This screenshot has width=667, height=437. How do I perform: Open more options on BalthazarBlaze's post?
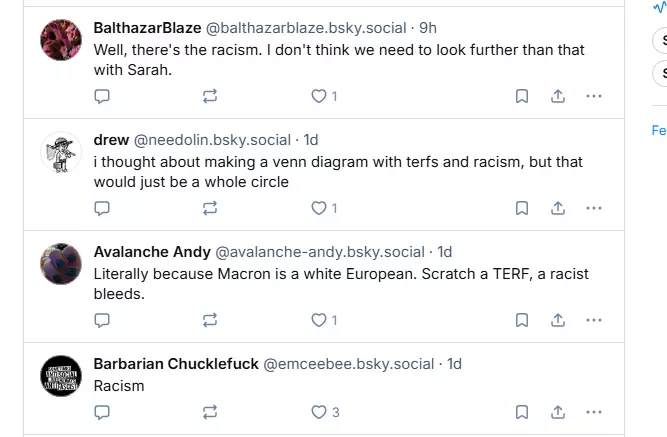(x=594, y=96)
